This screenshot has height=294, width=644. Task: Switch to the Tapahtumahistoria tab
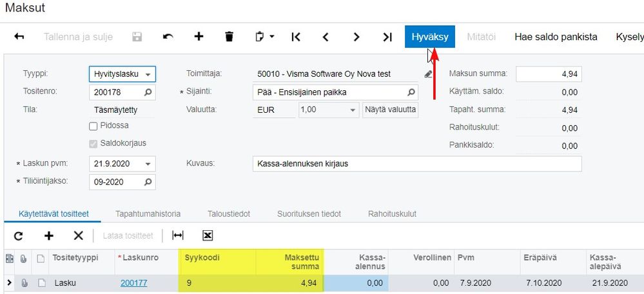148,213
